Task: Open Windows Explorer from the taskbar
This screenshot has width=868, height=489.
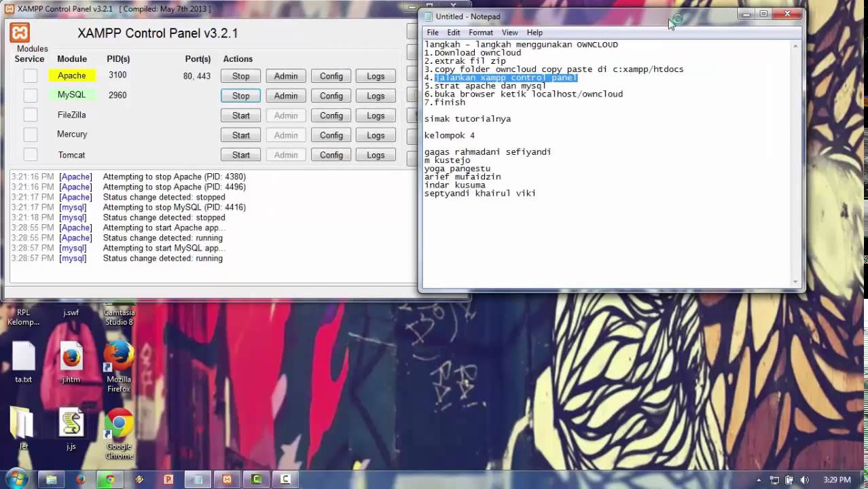Action: 51,479
